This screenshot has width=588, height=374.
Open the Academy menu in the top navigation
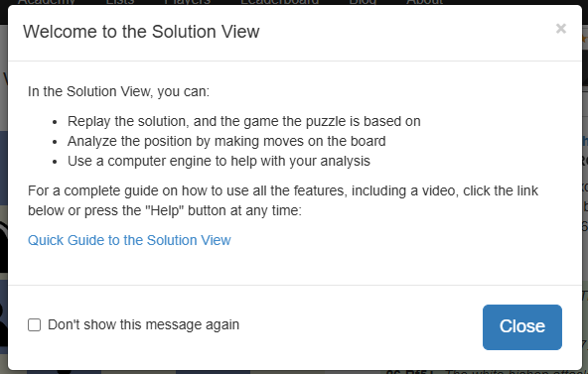pyautogui.click(x=47, y=2)
